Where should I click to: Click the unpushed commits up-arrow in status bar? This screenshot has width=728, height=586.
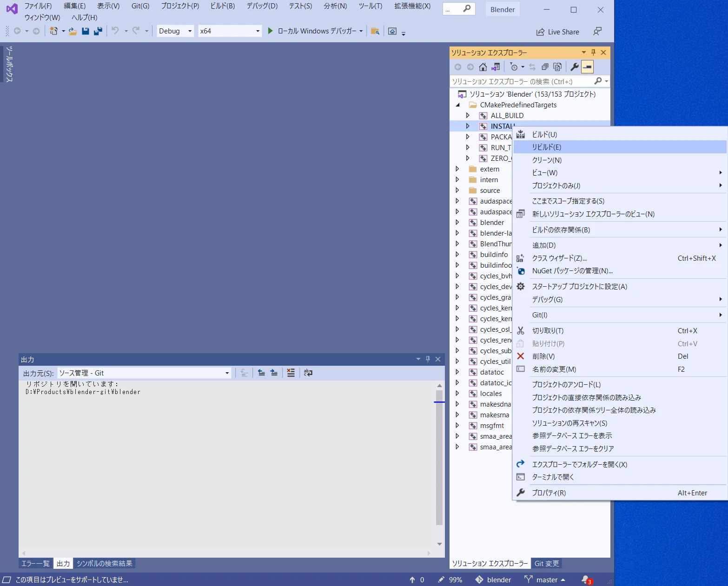[412, 580]
